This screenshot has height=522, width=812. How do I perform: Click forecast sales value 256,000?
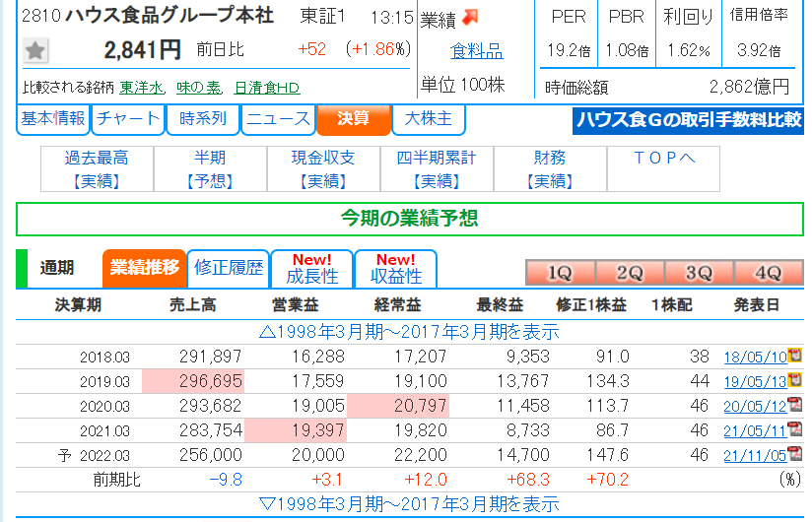point(211,455)
